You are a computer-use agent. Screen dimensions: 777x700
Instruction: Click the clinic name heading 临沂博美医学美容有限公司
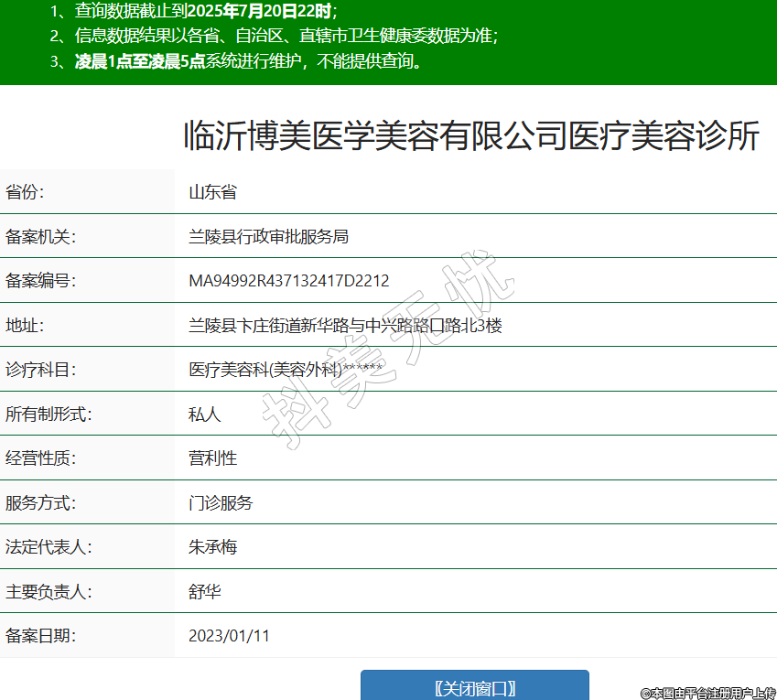[471, 136]
